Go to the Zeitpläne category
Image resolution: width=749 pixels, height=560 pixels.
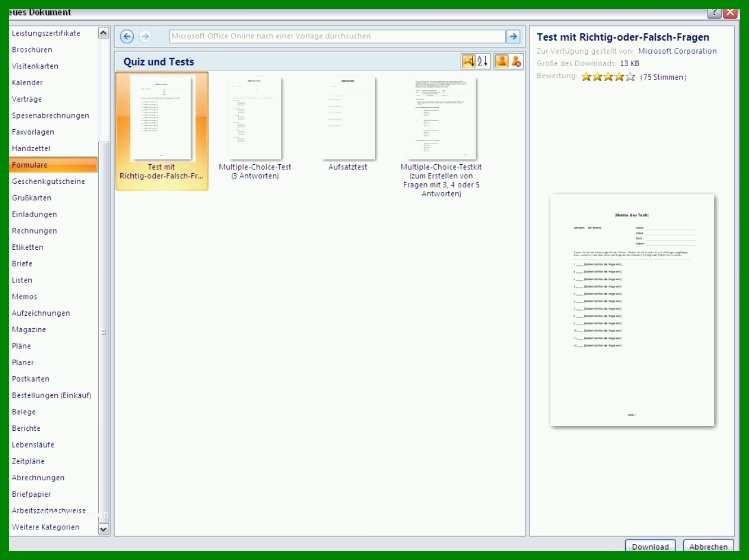coord(28,462)
